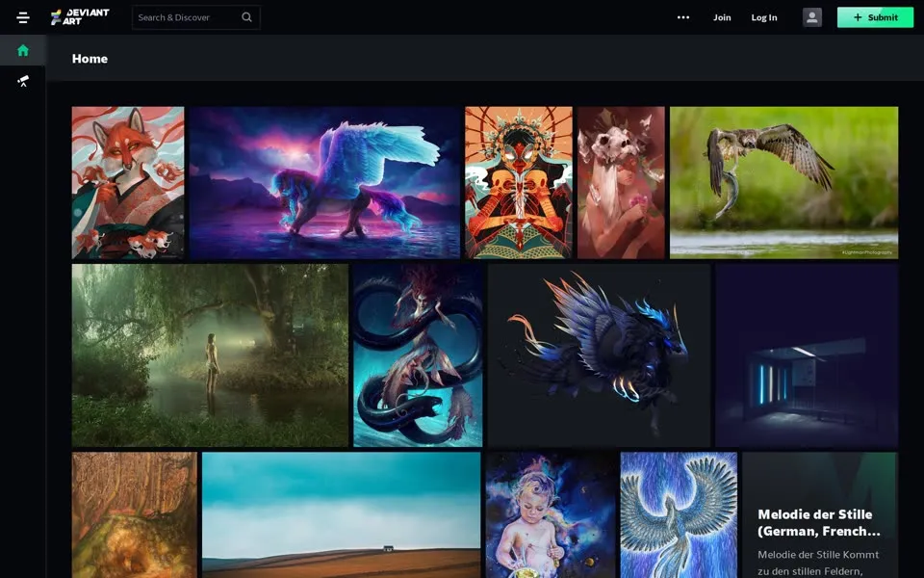This screenshot has width=924, height=578.
Task: Open the fox in kimono artwork
Action: [x=128, y=182]
